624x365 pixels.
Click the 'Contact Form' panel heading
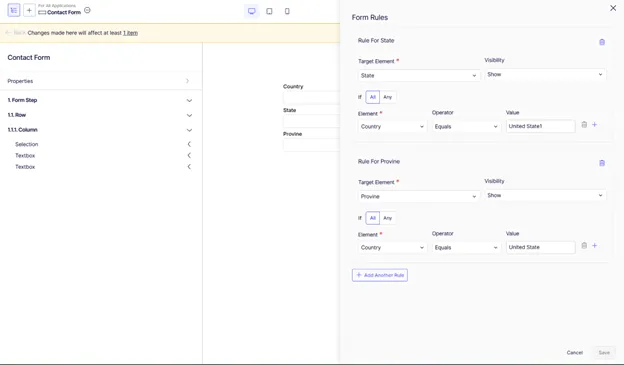[29, 57]
